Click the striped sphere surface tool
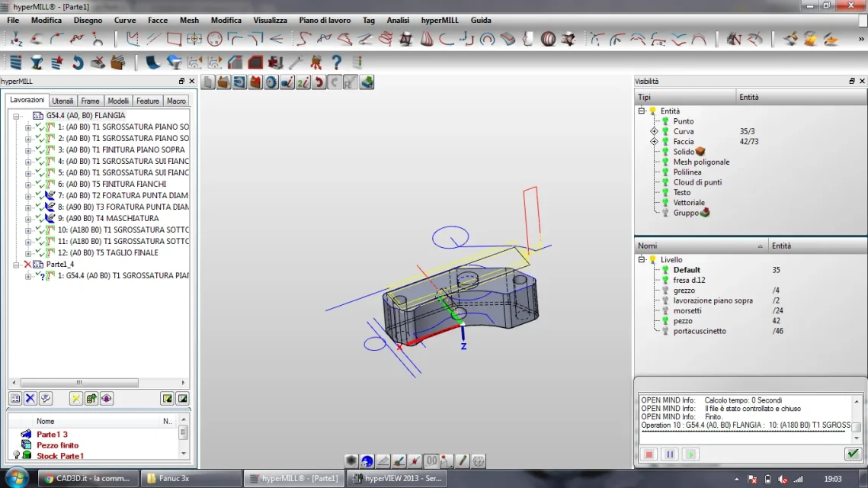 point(548,40)
